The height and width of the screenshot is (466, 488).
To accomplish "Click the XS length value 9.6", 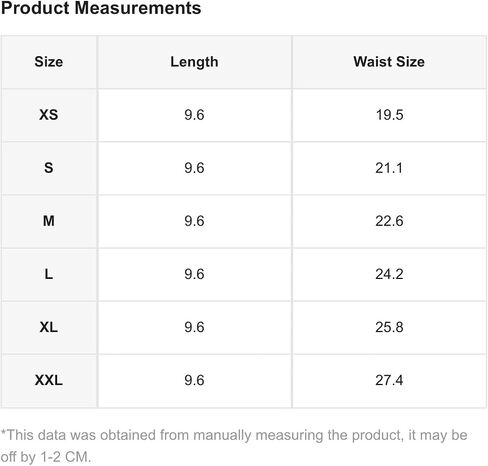I will pos(194,115).
